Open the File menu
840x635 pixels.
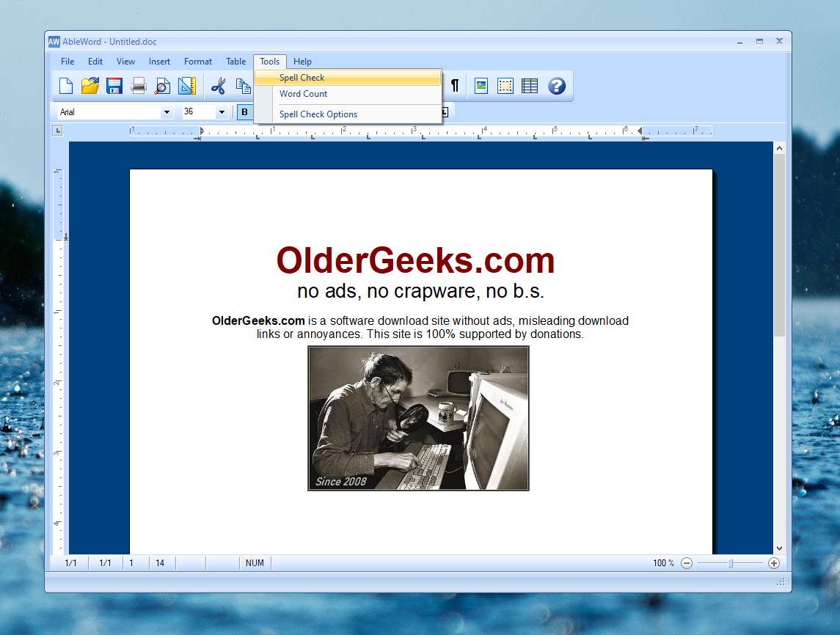tap(67, 62)
